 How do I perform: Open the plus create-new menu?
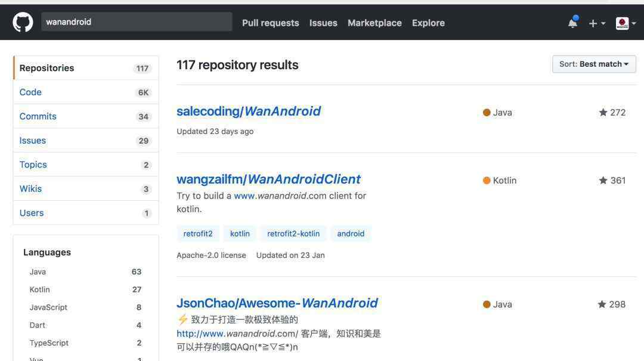pos(597,23)
